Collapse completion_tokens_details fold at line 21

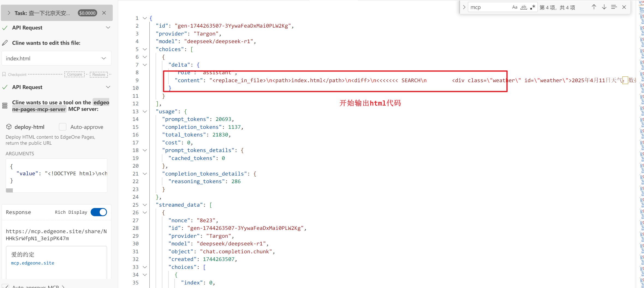point(145,174)
